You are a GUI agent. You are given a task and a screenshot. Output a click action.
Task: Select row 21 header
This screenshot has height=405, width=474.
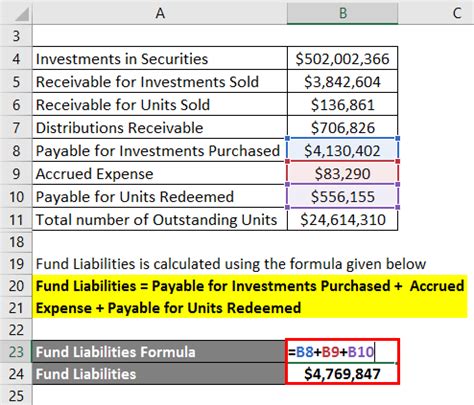[16, 308]
